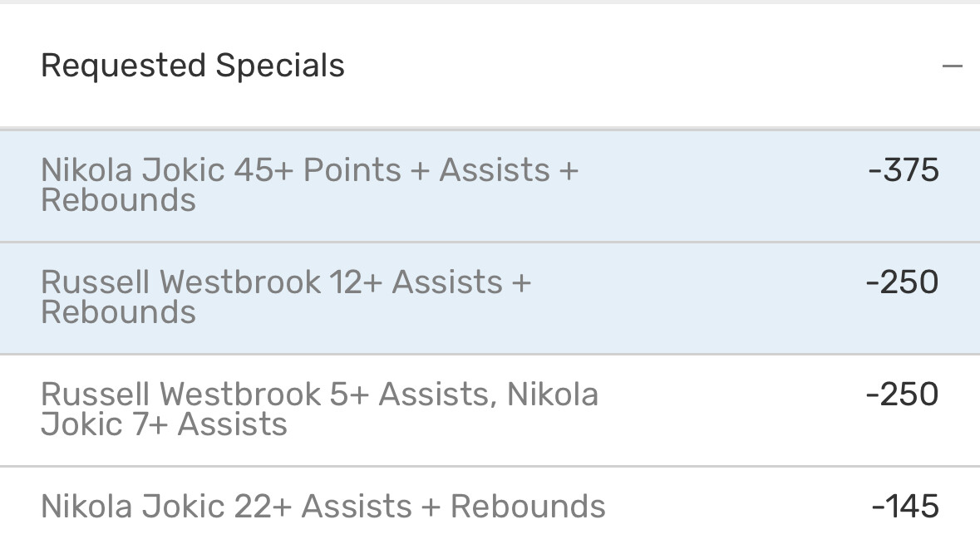This screenshot has width=980, height=539.
Task: Click the blank space between the Jokic 45+ label and -375
Action: point(723,185)
